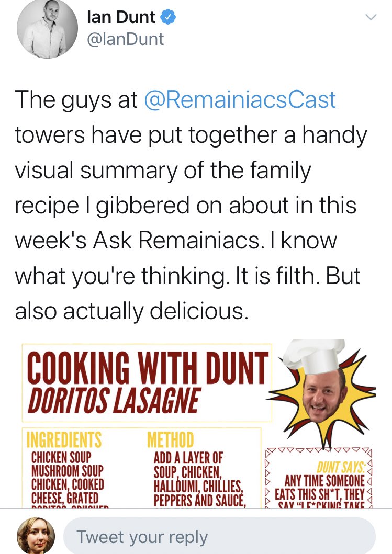Open Ian Dunt's profile picture
392x554 pixels.
point(47,28)
